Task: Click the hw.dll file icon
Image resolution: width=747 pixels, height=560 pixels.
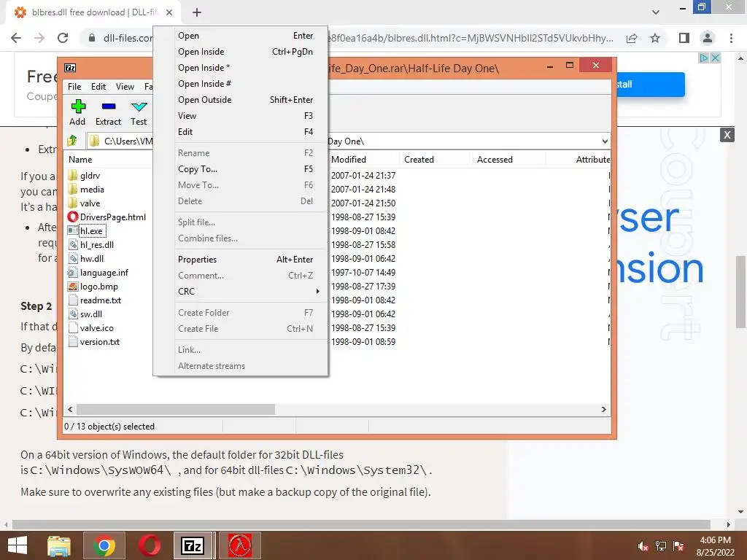Action: coord(73,259)
